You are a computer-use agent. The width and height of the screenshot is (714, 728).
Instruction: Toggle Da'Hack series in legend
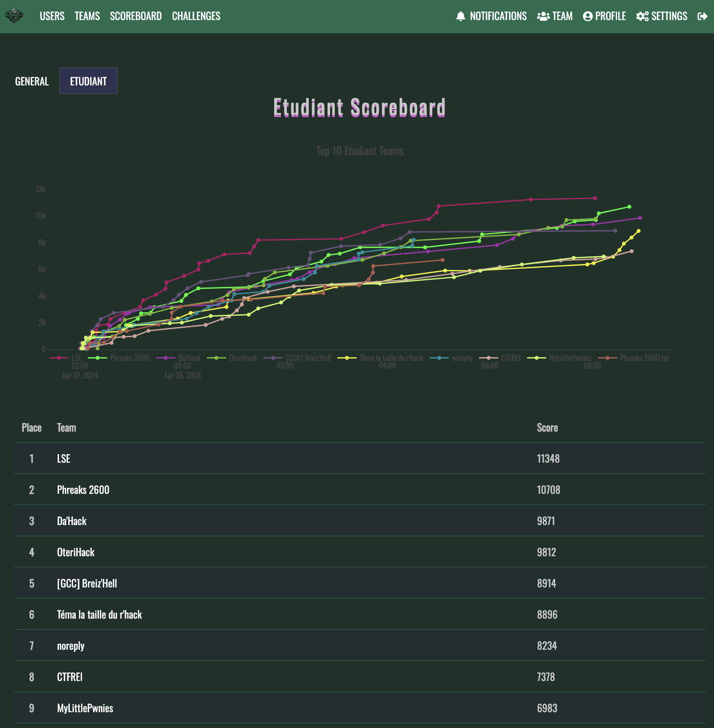[189, 358]
